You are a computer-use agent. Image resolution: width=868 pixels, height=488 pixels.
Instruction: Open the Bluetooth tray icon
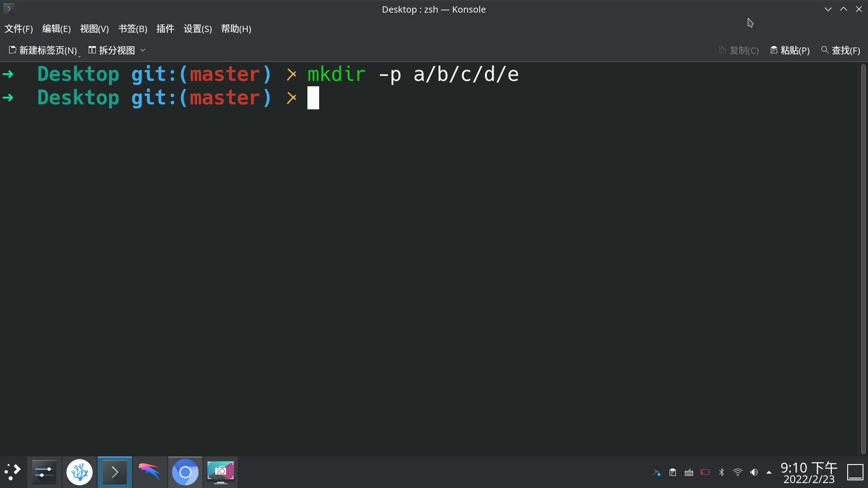pyautogui.click(x=722, y=473)
